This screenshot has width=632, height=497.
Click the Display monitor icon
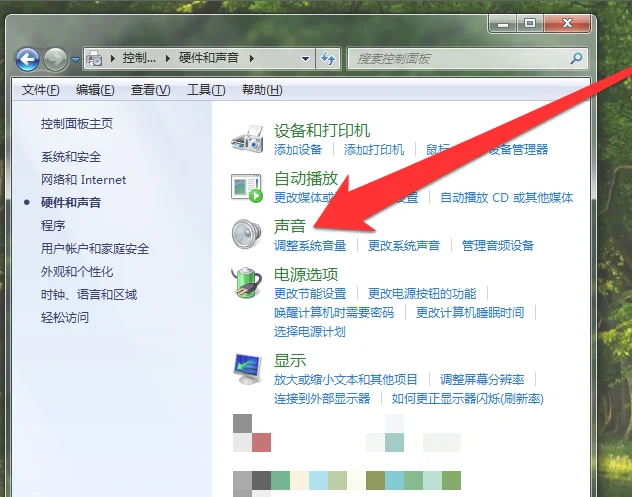click(x=247, y=369)
